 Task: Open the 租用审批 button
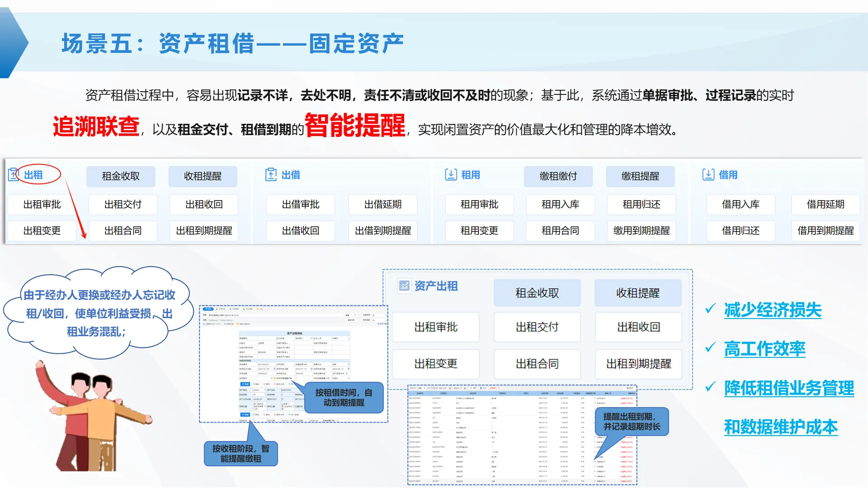[x=479, y=205]
